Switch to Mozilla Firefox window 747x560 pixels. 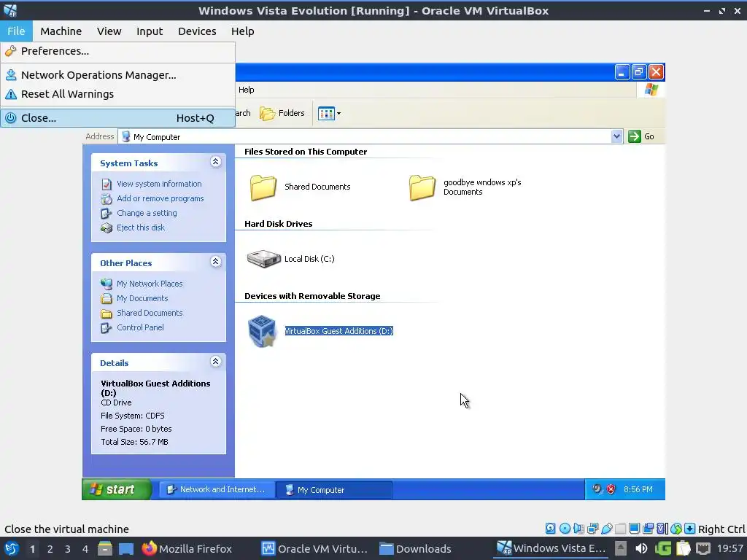pyautogui.click(x=187, y=549)
